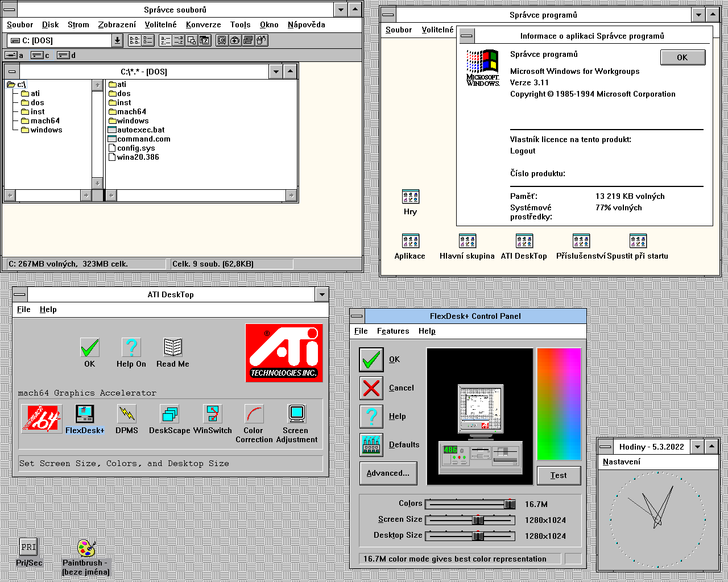The height and width of the screenshot is (582, 728).
Task: Click the green checkmark OK in FlexDesk+
Action: [371, 359]
